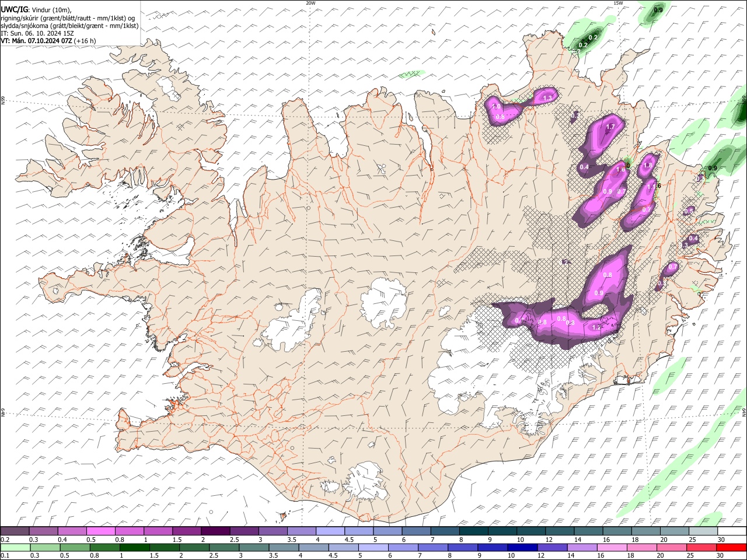This screenshot has width=747, height=560.
Task: Click the "UWC/IG: Vindur (10m)," title line
Action: pos(36,9)
